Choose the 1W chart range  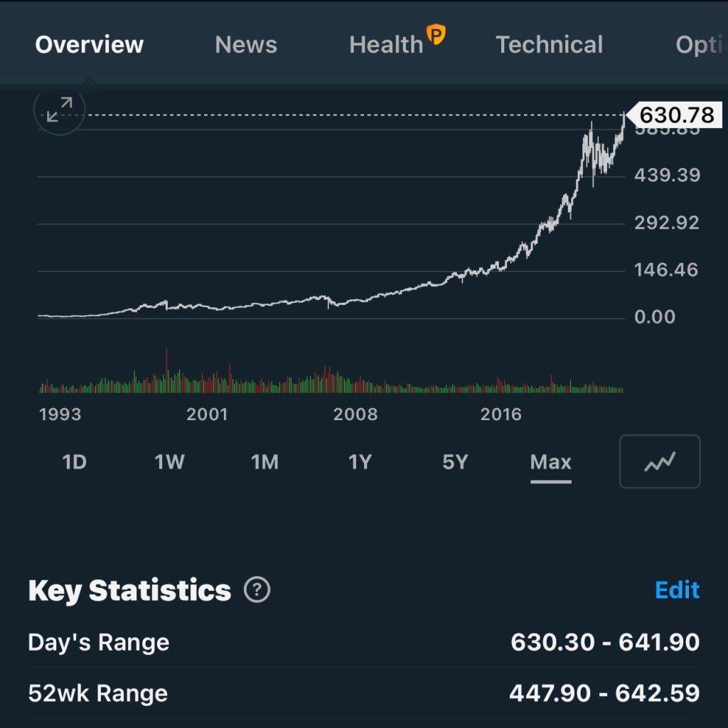[x=169, y=462]
